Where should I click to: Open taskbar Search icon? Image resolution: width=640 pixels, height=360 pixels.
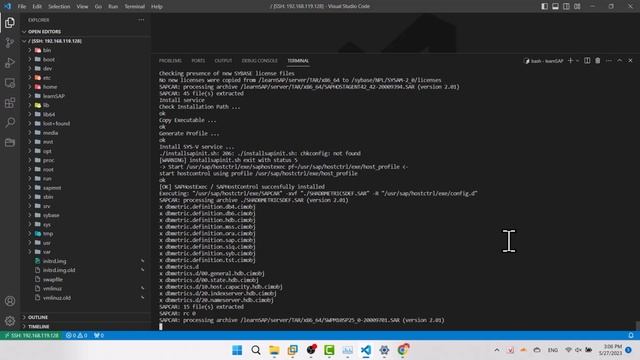(256, 350)
